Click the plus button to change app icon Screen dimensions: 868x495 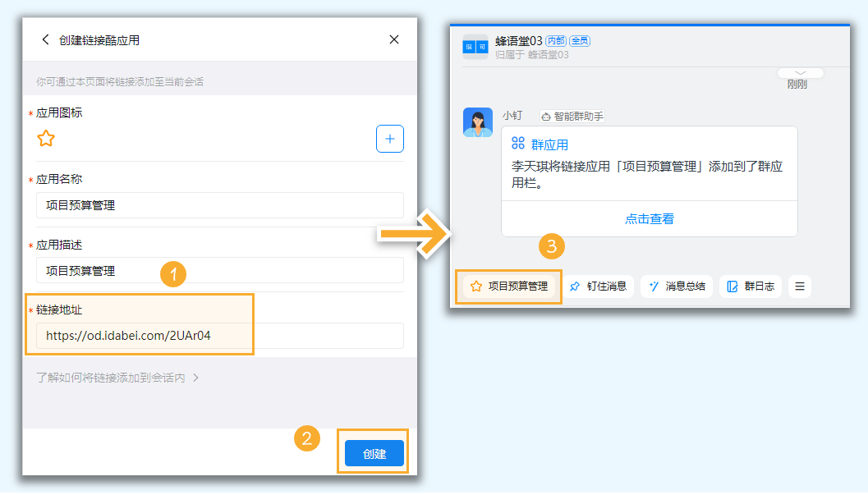pyautogui.click(x=389, y=138)
